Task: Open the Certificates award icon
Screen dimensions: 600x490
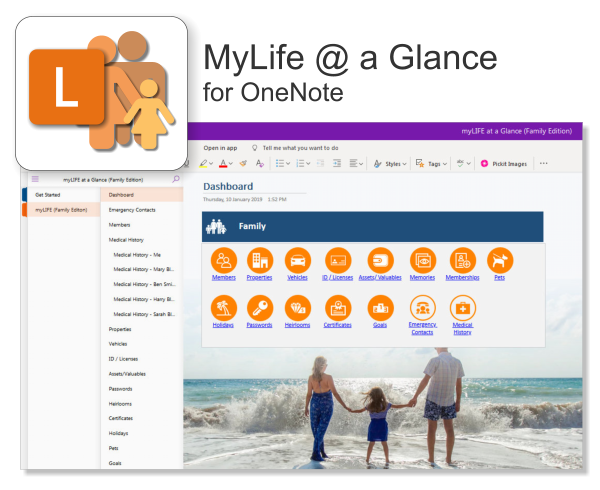Action: [x=338, y=308]
